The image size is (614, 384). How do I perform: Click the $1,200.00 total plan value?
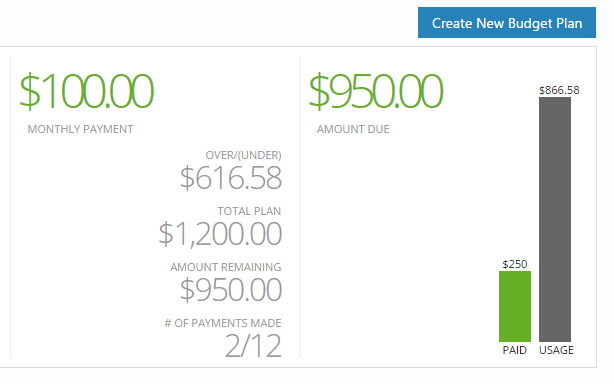coord(220,234)
